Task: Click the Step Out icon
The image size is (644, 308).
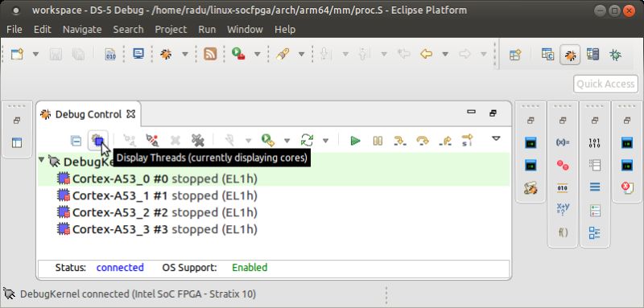Action: point(444,141)
